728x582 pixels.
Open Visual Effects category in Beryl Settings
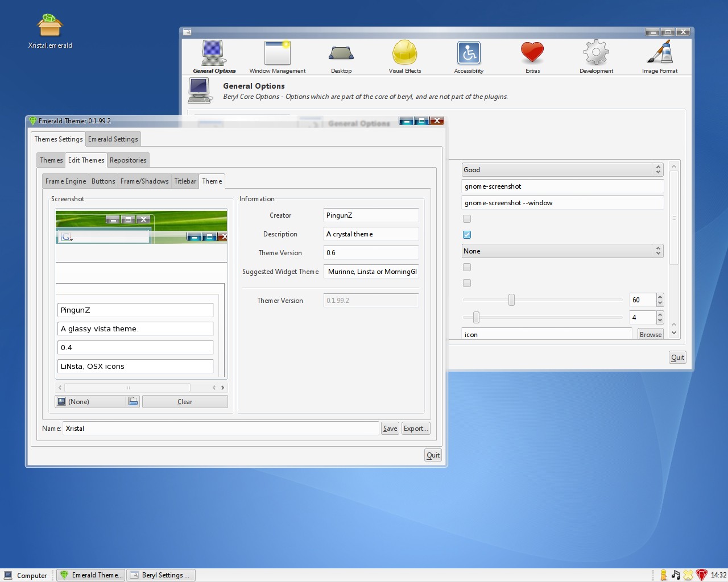tap(405, 57)
